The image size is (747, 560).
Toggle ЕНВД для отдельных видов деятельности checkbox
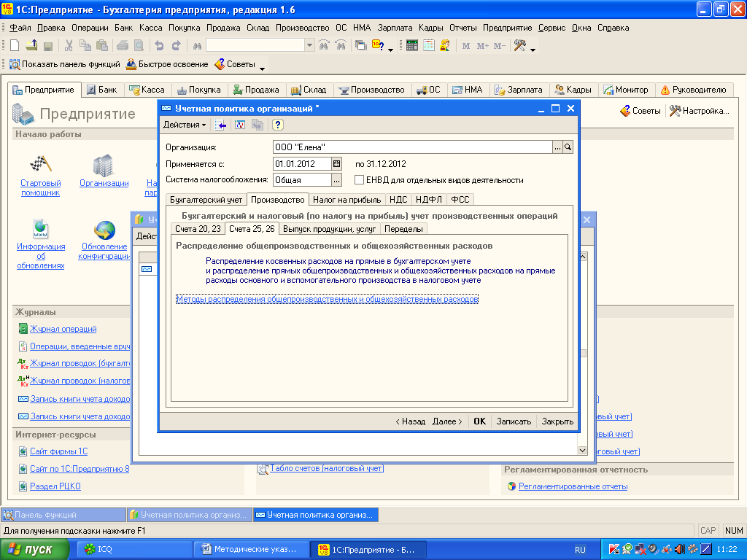359,180
